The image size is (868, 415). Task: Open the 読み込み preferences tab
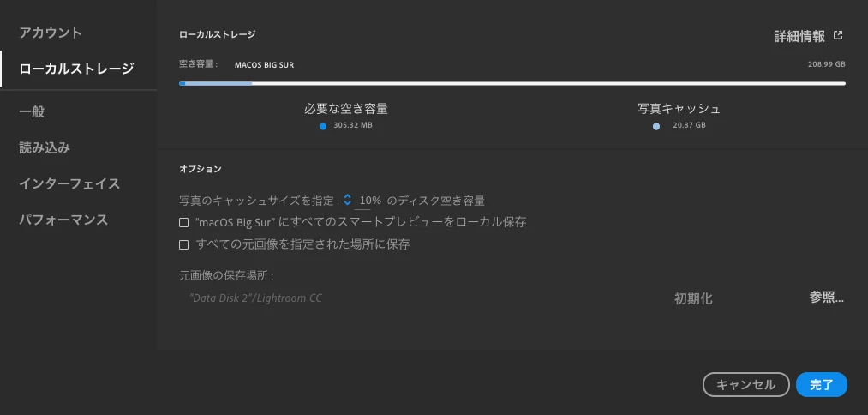[x=45, y=148]
